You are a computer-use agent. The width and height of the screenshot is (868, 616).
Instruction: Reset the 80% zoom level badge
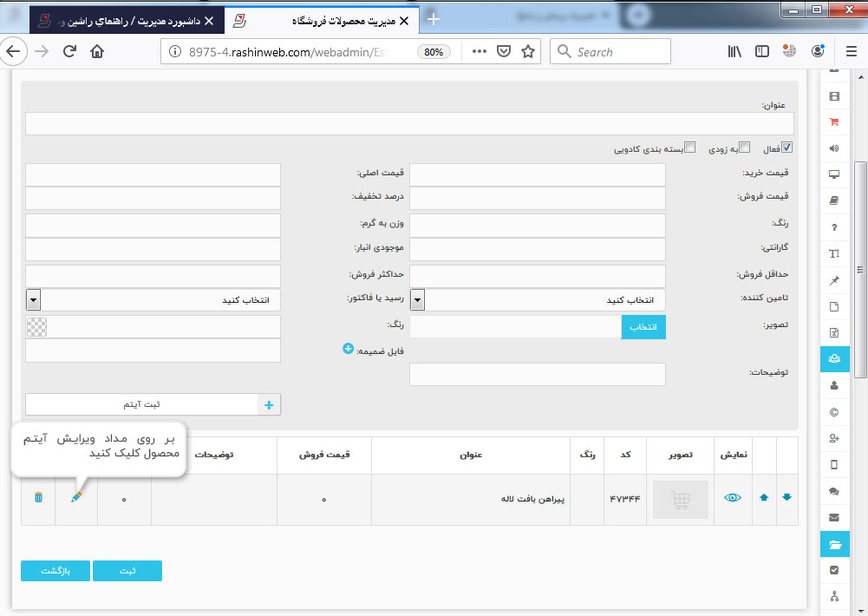pos(434,52)
